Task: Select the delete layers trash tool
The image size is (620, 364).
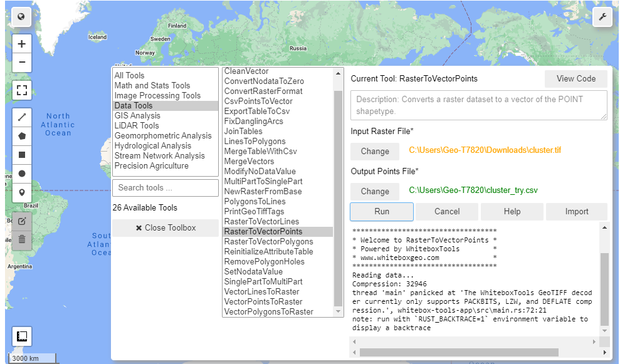Action: [21, 238]
